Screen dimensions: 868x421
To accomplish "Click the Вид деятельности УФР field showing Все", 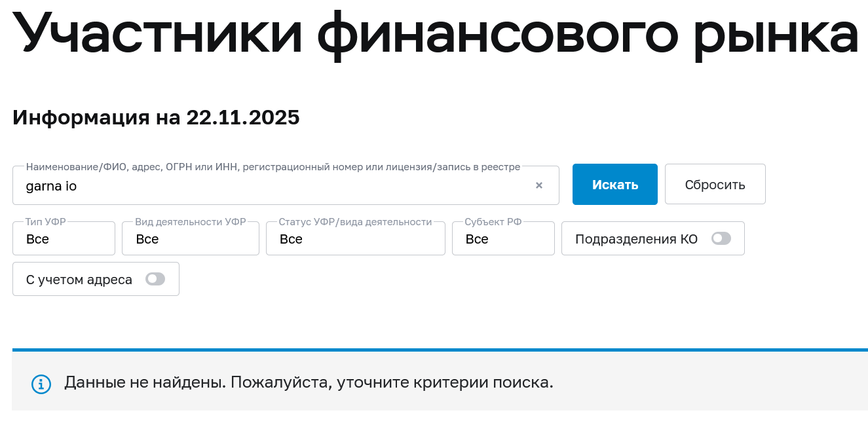I will click(x=190, y=239).
